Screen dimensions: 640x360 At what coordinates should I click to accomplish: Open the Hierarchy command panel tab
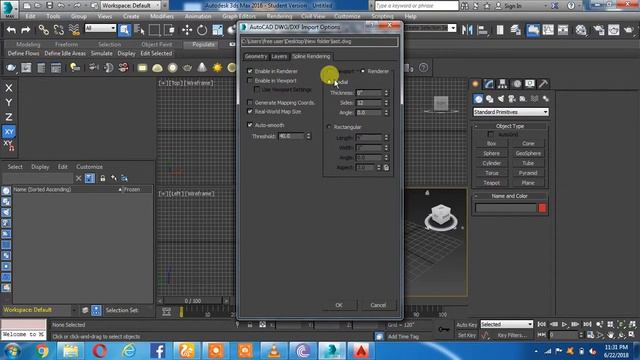[x=502, y=84]
